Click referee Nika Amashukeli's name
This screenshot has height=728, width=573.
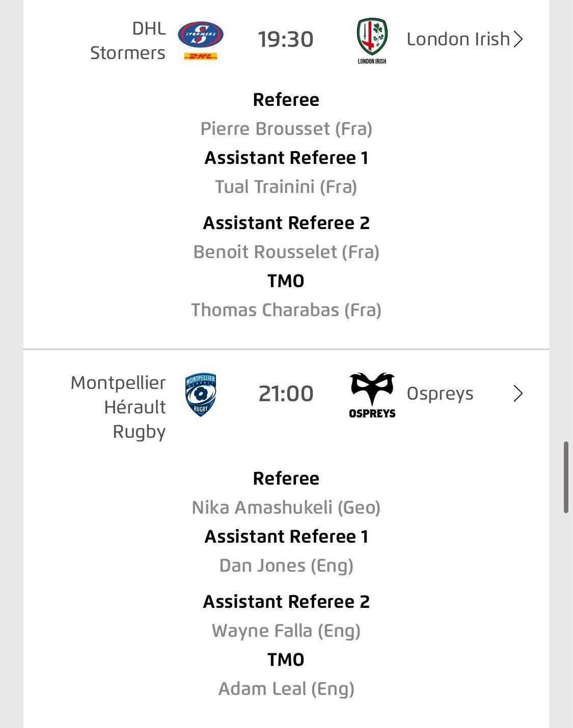[x=286, y=508]
